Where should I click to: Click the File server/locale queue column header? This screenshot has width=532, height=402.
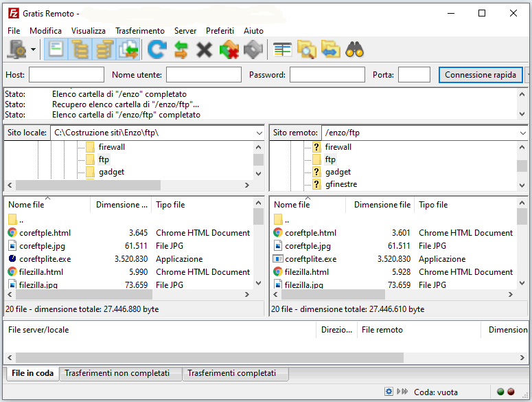160,330
